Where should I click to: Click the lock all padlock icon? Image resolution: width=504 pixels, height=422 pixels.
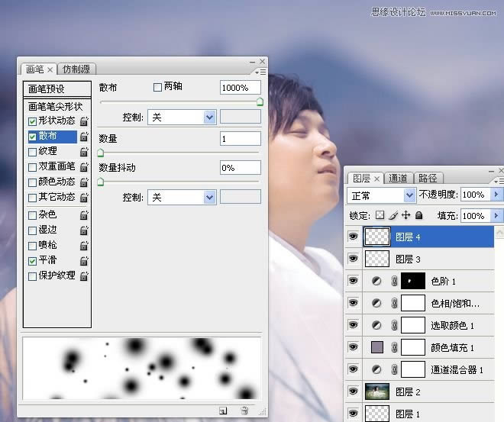(418, 215)
